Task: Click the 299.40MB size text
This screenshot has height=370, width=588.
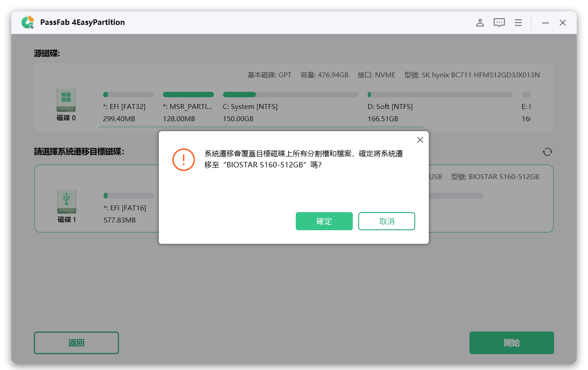Action: (119, 119)
